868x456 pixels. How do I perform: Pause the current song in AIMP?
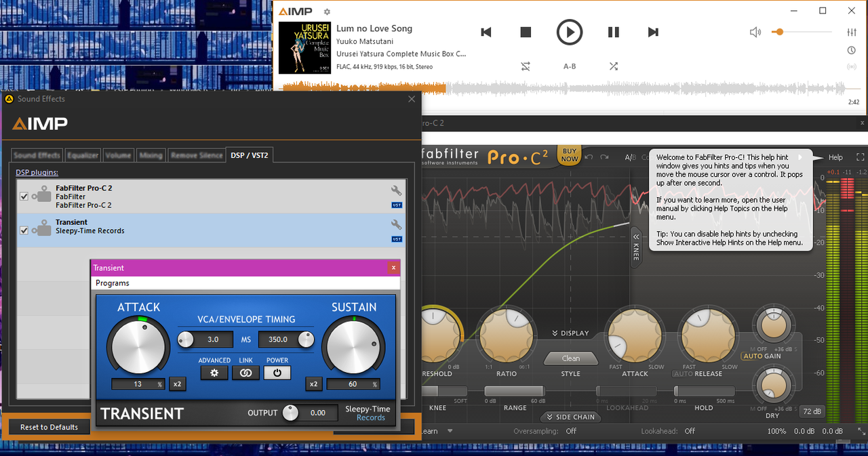coord(613,32)
